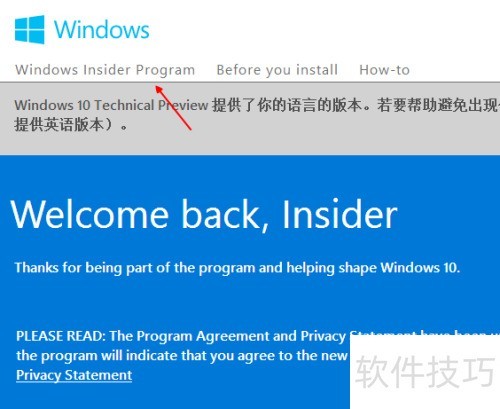
Task: Click the Welcome back, Insider heading
Action: (204, 215)
